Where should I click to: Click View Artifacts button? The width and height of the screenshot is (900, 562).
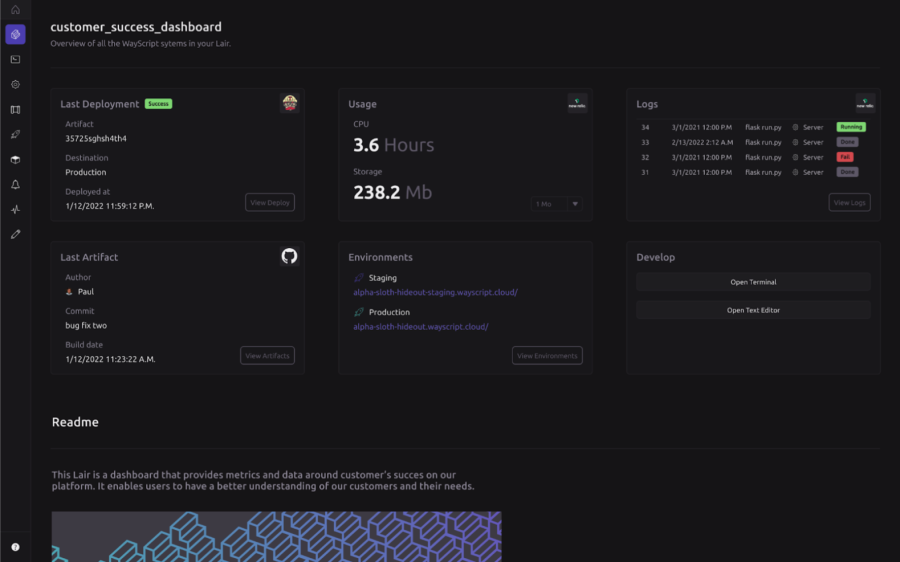(267, 356)
